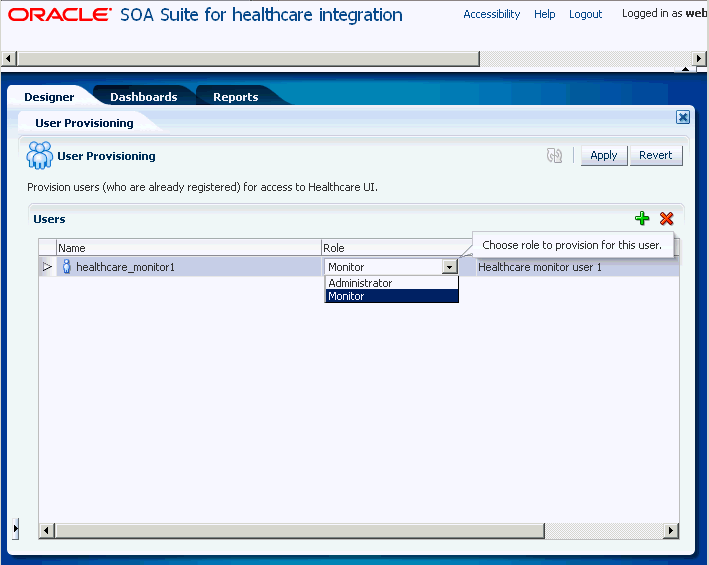
Task: Open the Accessibility link
Action: (492, 14)
